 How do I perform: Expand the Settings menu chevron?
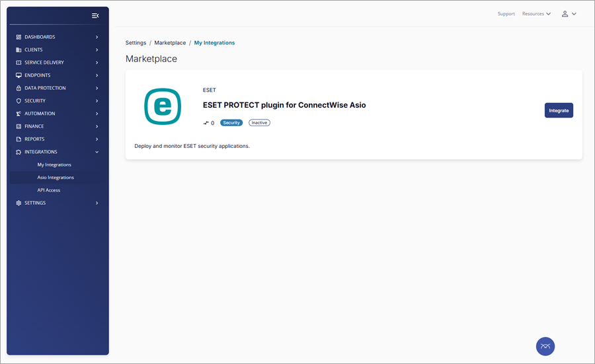coord(97,203)
